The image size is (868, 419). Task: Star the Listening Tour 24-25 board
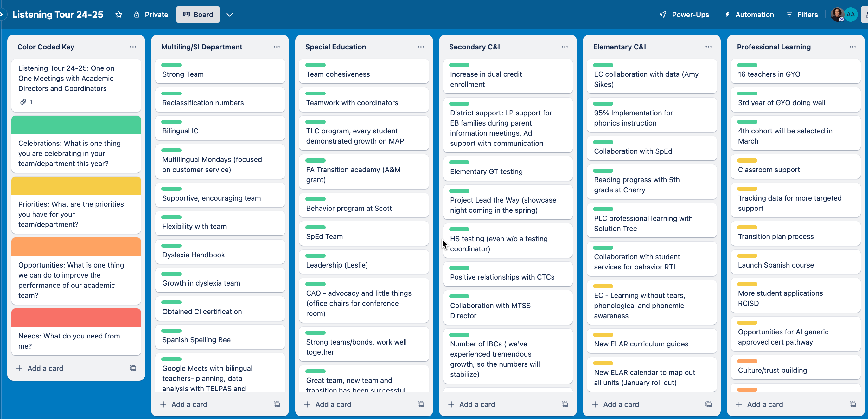pyautogui.click(x=118, y=15)
